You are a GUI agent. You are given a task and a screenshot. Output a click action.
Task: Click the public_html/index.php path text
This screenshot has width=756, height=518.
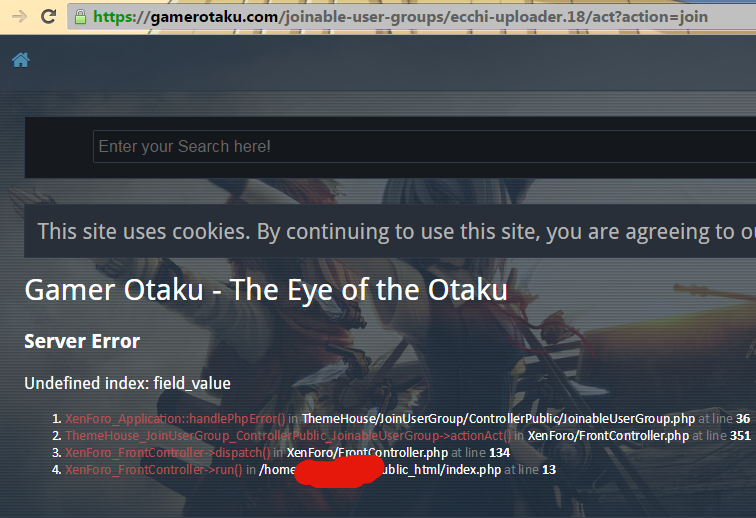(439, 469)
